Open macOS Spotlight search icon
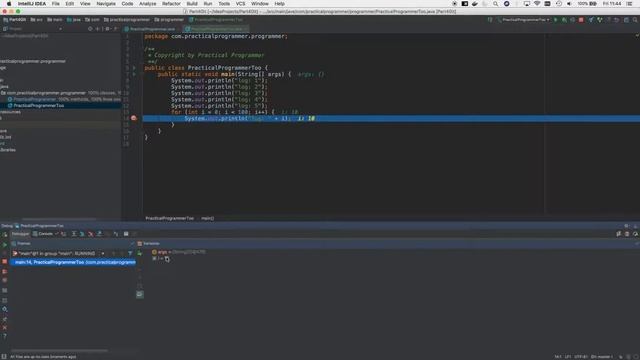 coord(495,4)
